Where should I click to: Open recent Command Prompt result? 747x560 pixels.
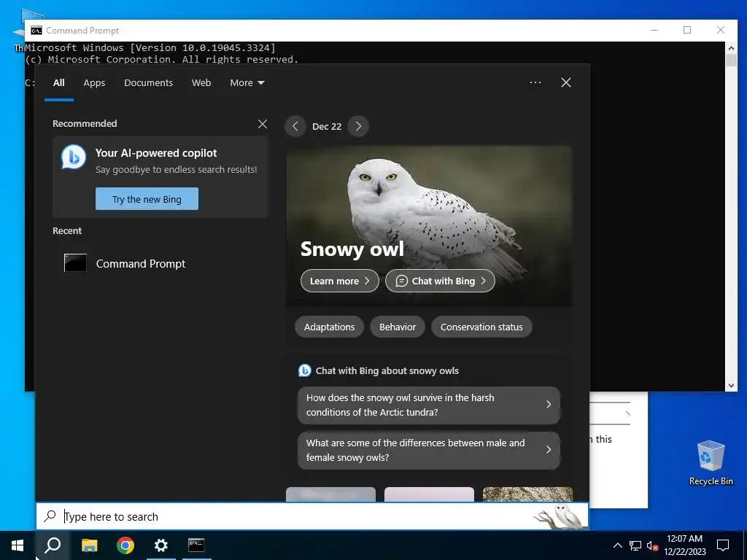pos(159,263)
